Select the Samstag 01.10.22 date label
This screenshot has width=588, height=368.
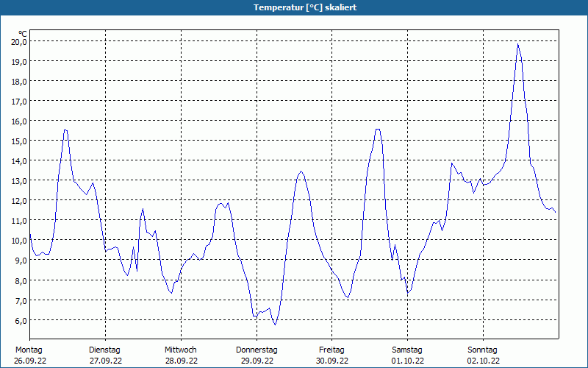[x=408, y=355]
